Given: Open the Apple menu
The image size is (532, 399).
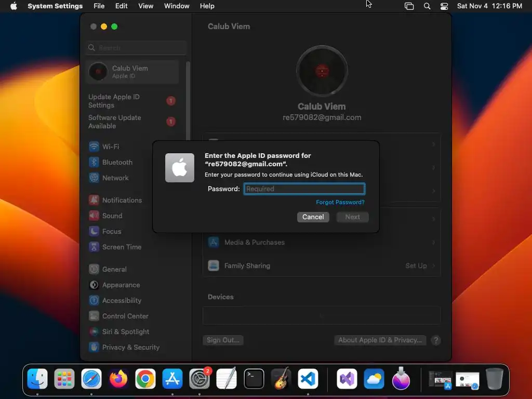Looking at the screenshot, I should coord(14,6).
